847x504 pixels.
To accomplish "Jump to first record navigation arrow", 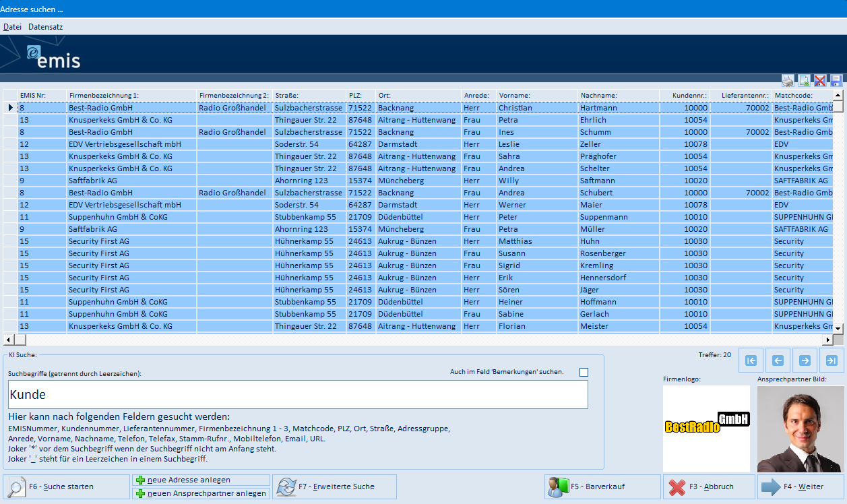I will click(x=751, y=360).
